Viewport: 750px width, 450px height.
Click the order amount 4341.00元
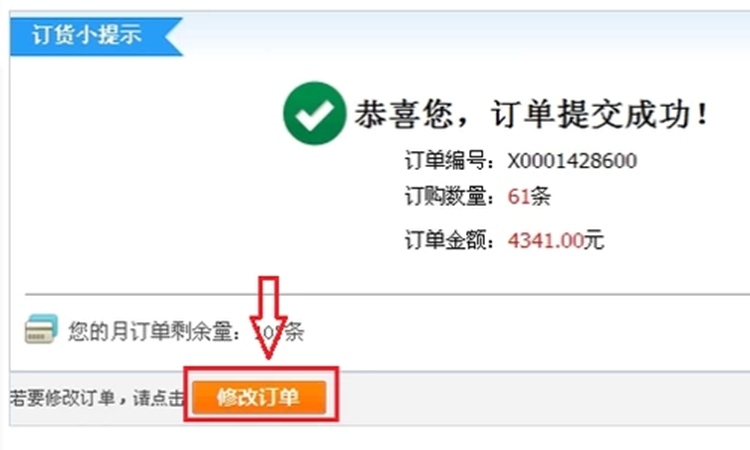pyautogui.click(x=556, y=240)
